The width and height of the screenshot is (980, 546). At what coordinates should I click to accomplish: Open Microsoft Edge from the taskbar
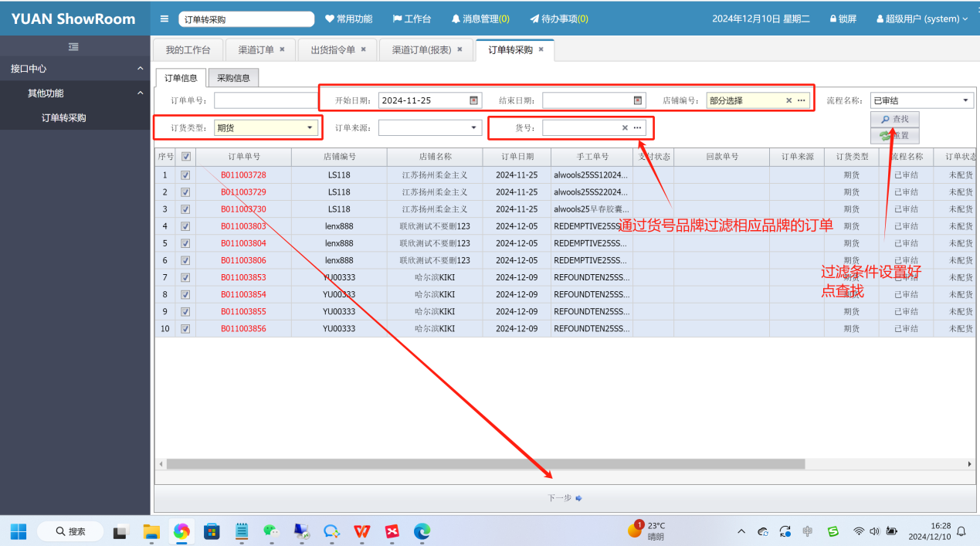tap(422, 531)
